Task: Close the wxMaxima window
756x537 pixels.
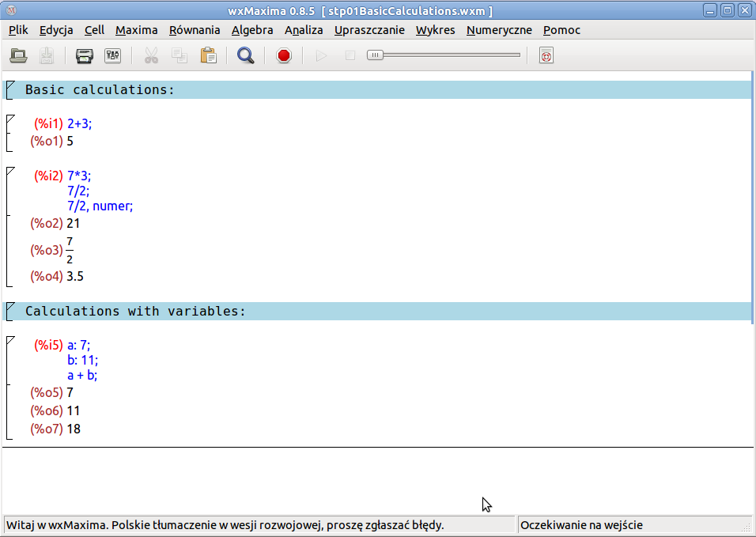Action: pyautogui.click(x=745, y=10)
